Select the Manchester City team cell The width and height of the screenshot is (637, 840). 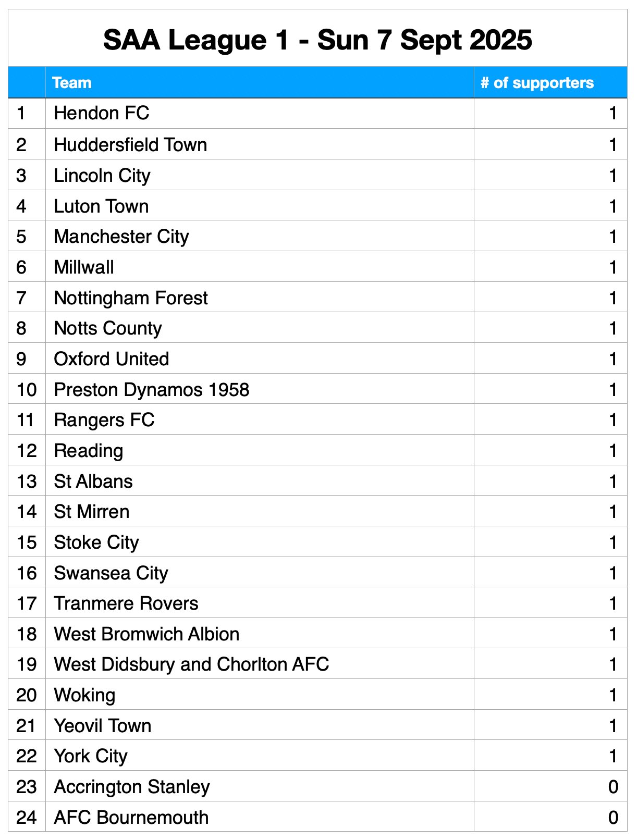121,237
